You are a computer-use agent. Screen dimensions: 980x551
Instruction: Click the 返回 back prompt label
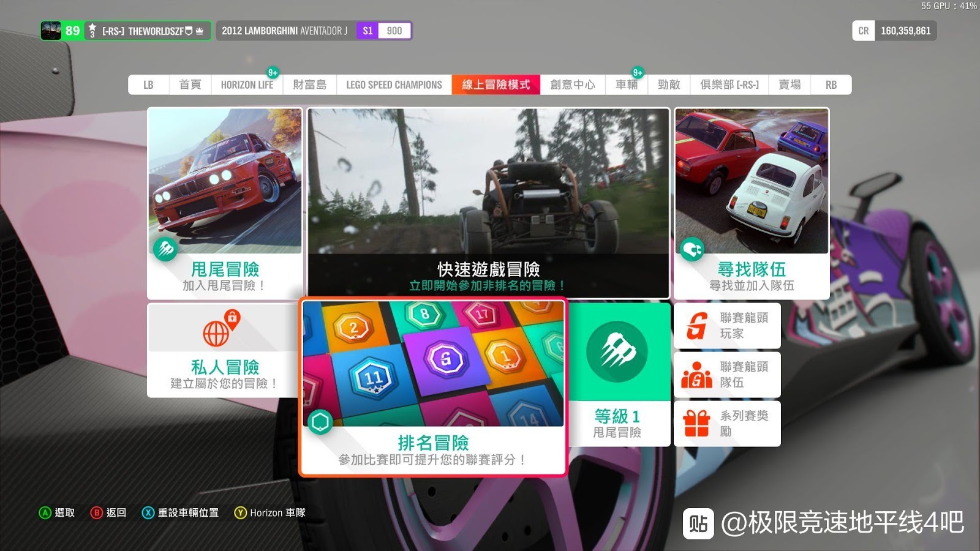(116, 513)
